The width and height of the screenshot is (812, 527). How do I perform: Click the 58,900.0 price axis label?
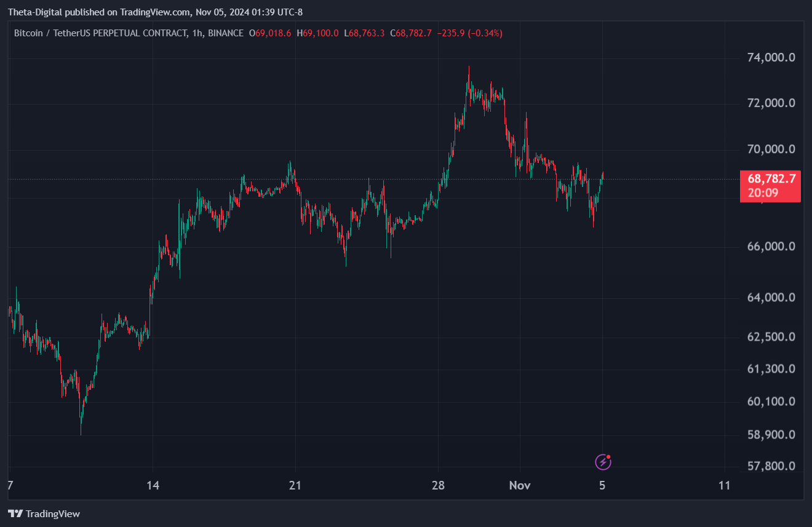coord(771,434)
